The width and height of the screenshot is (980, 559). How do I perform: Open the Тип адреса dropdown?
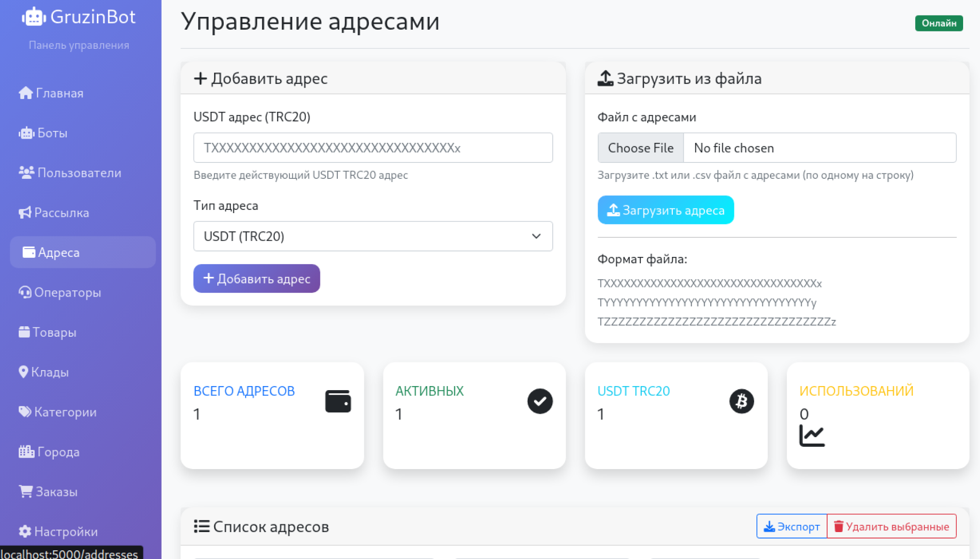point(372,236)
